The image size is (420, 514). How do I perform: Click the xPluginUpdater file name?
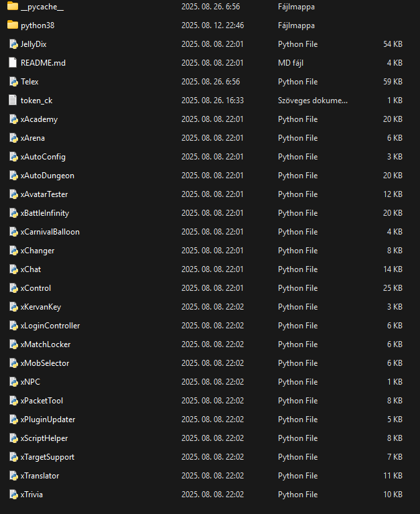click(48, 420)
